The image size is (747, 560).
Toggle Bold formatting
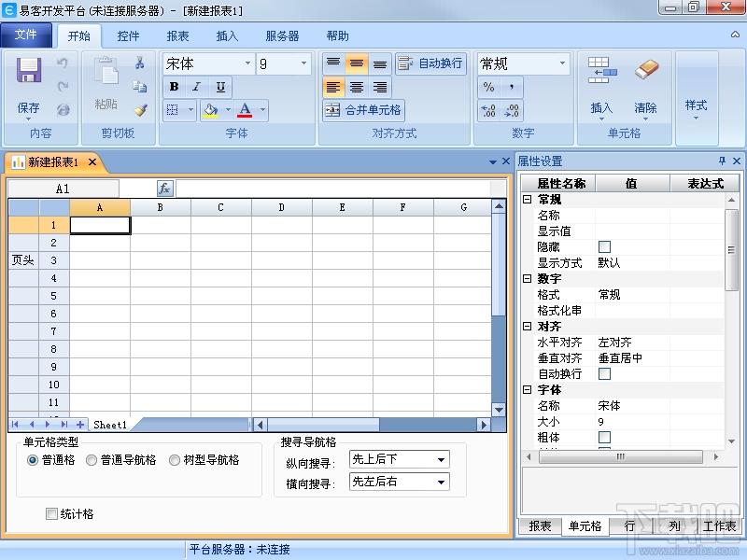[174, 87]
